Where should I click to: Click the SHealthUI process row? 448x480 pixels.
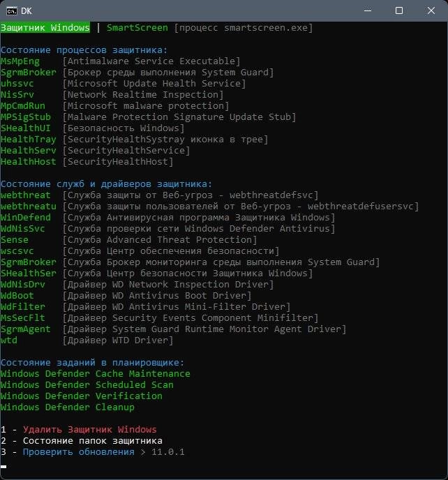coord(93,128)
